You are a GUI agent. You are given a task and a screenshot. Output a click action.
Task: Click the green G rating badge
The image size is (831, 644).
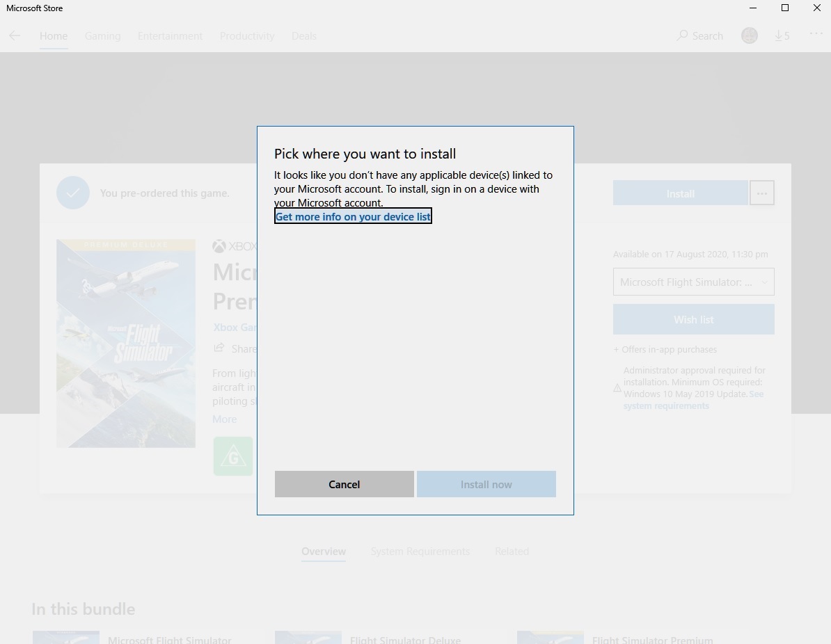233,456
